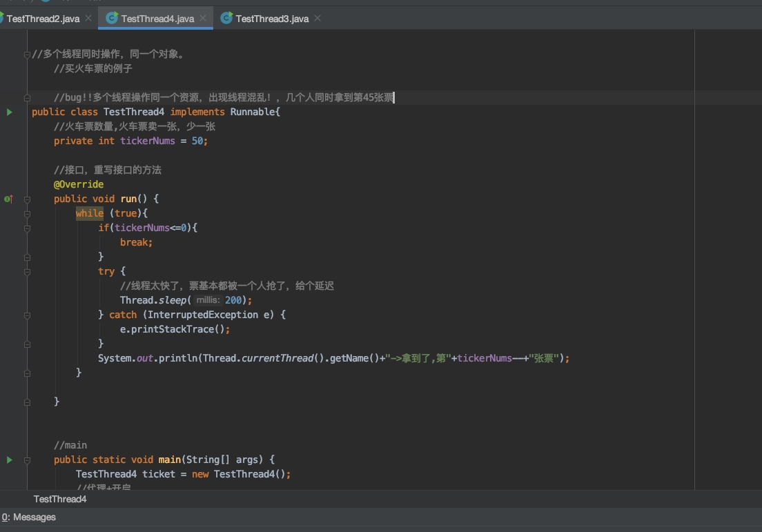Click the millis parameter hint in sleep call
Screen dimensions: 762x532
coord(208,300)
